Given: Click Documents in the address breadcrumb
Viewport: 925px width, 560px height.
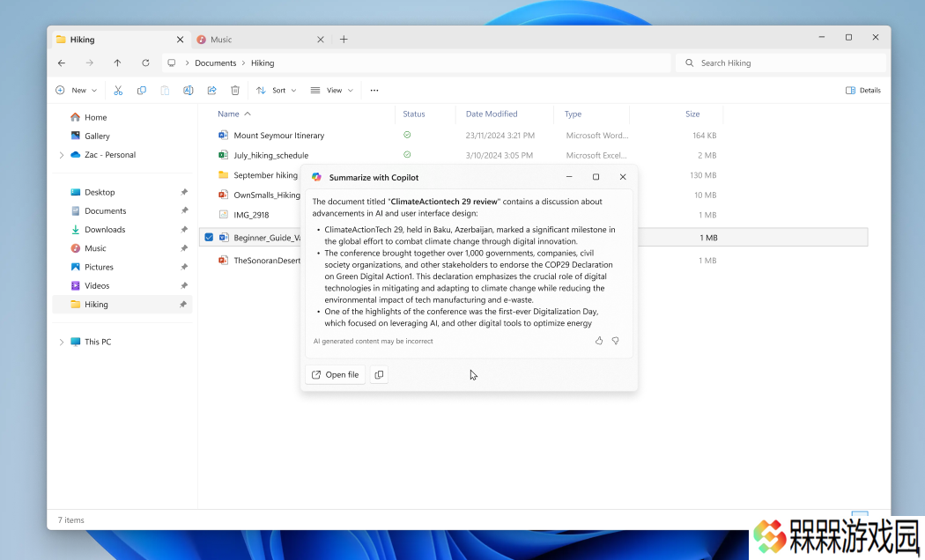Looking at the screenshot, I should point(215,63).
